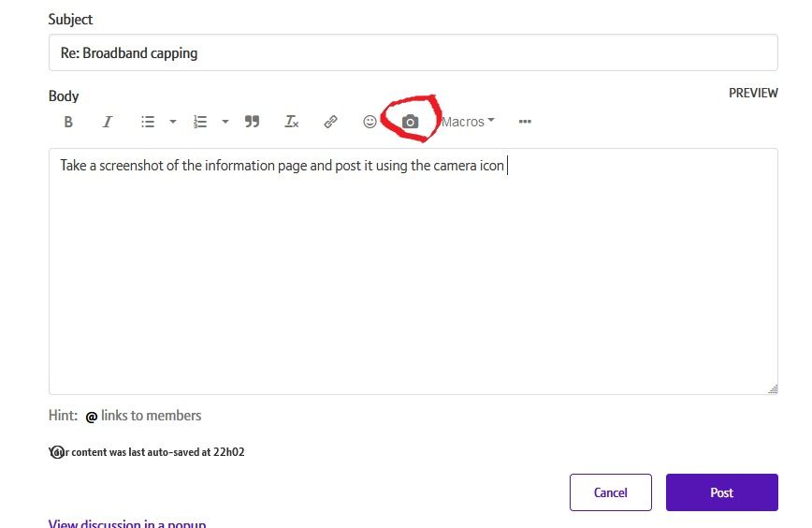Open the Macros dropdown
The height and width of the screenshot is (528, 812).
(x=468, y=122)
